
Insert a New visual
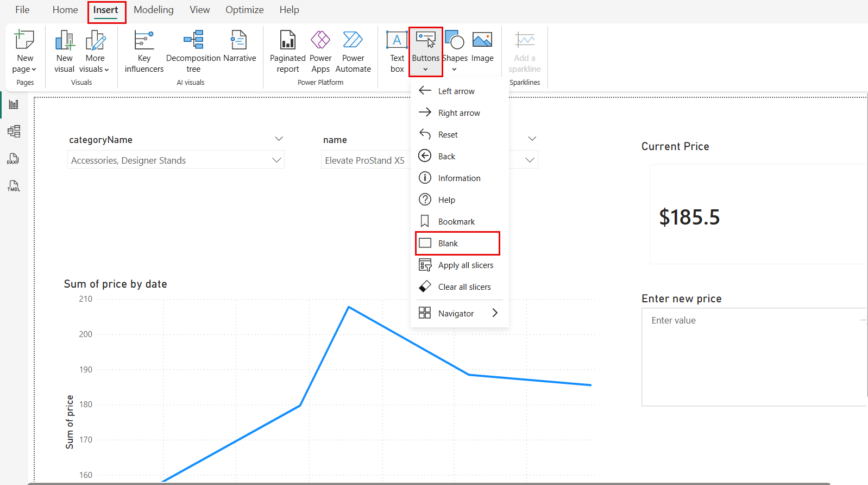[64, 52]
